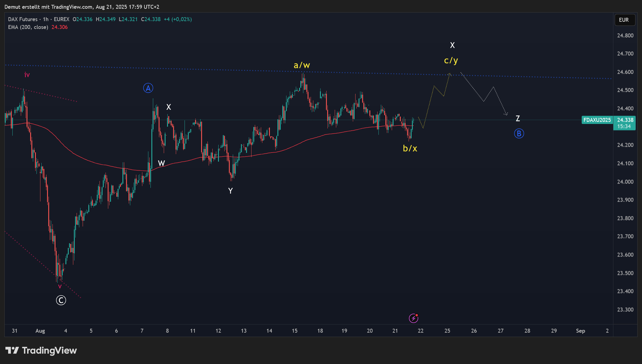Click the DAX Futures symbol title
Viewport: 642px width, 364px height.
pos(23,19)
